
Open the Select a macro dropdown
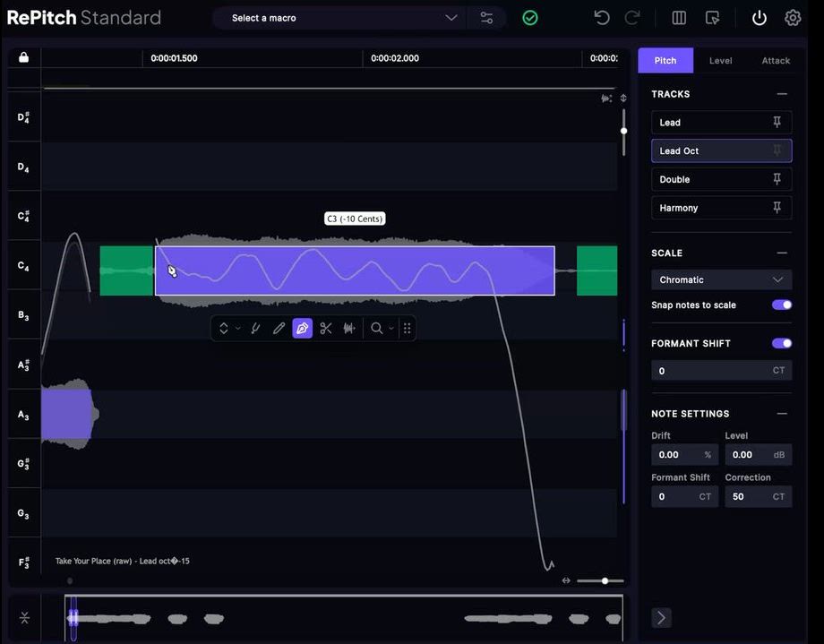345,18
